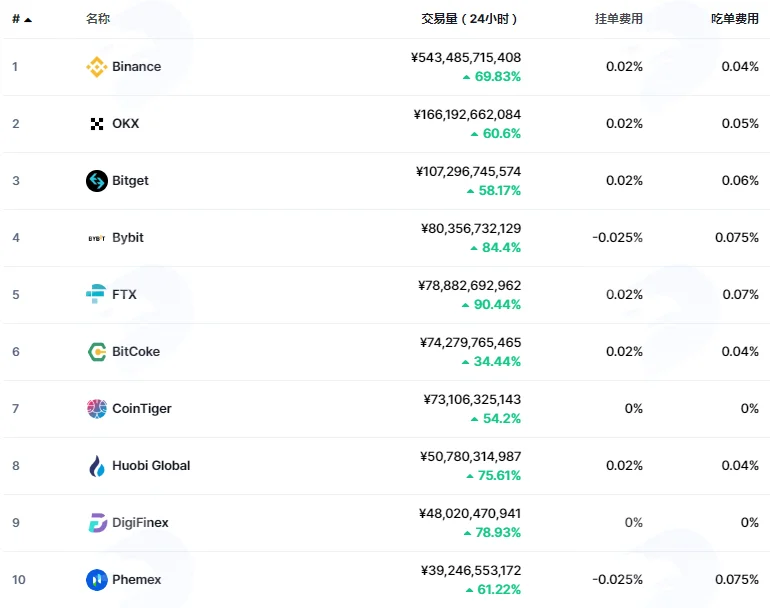The height and width of the screenshot is (608, 770).
Task: Sort by the 吃单费用 column header
Action: click(x=735, y=19)
